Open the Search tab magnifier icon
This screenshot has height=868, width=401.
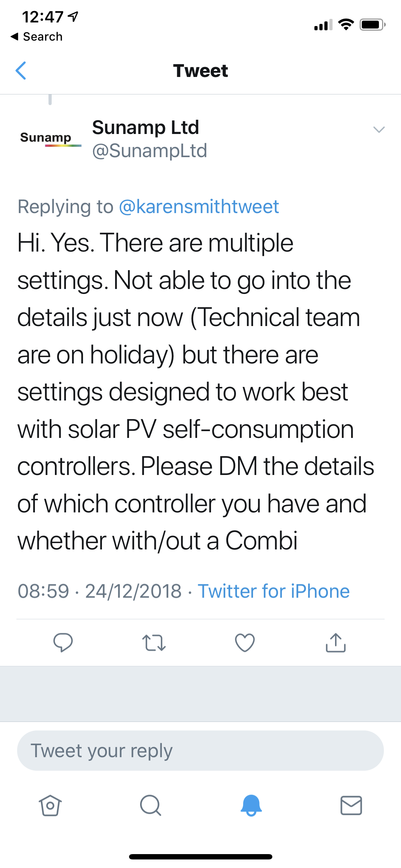pyautogui.click(x=151, y=805)
